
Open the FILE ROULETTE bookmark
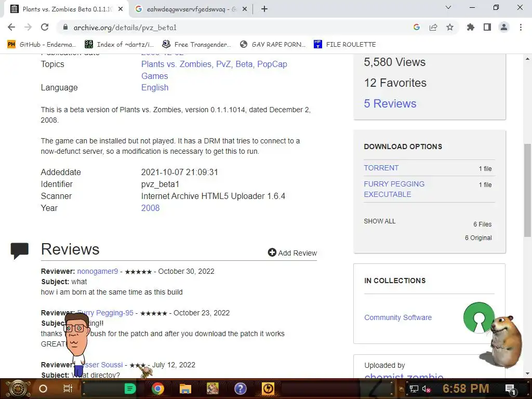click(x=345, y=45)
